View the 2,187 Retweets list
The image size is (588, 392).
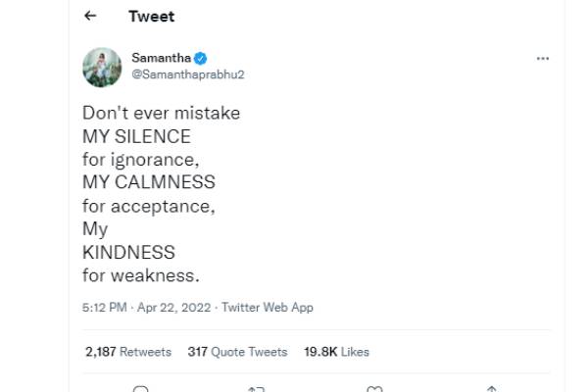(128, 352)
